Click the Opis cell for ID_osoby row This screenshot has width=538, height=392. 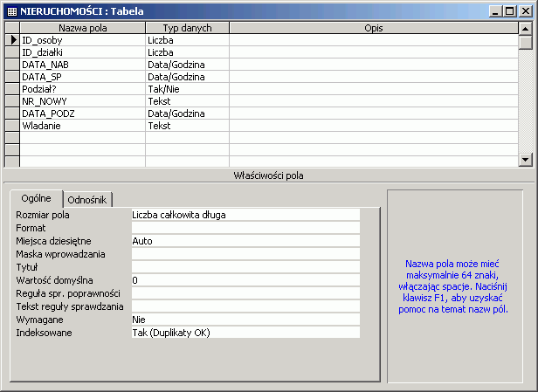click(x=373, y=40)
